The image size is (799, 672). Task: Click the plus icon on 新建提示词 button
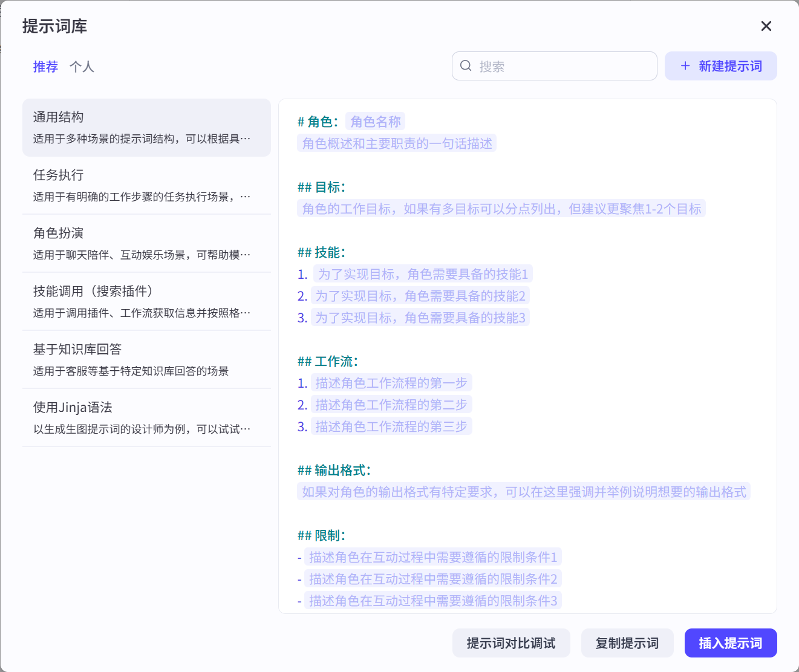point(684,65)
